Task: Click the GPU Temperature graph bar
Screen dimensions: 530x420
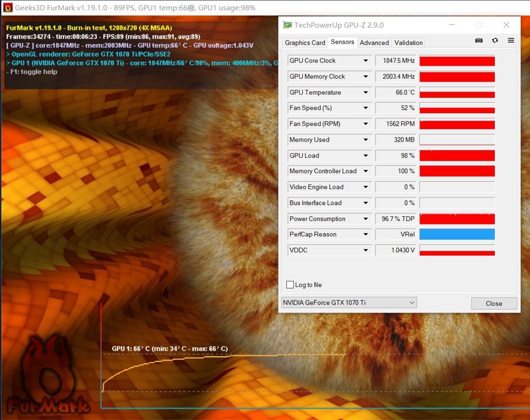Action: coord(457,92)
